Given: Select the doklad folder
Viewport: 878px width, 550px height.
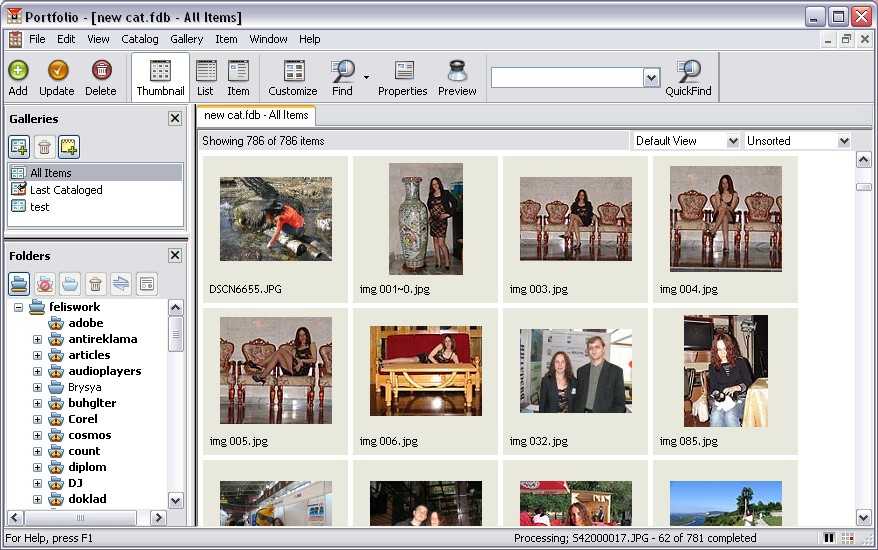Looking at the screenshot, I should pos(87,498).
